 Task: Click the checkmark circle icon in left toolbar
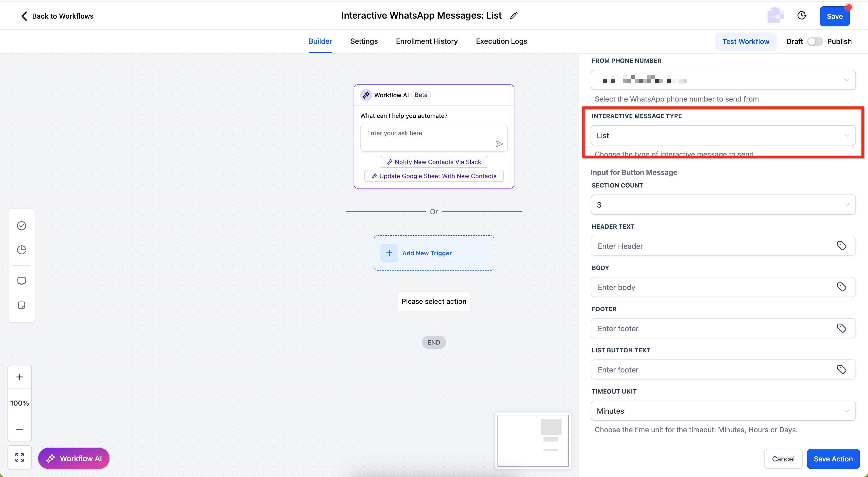22,225
